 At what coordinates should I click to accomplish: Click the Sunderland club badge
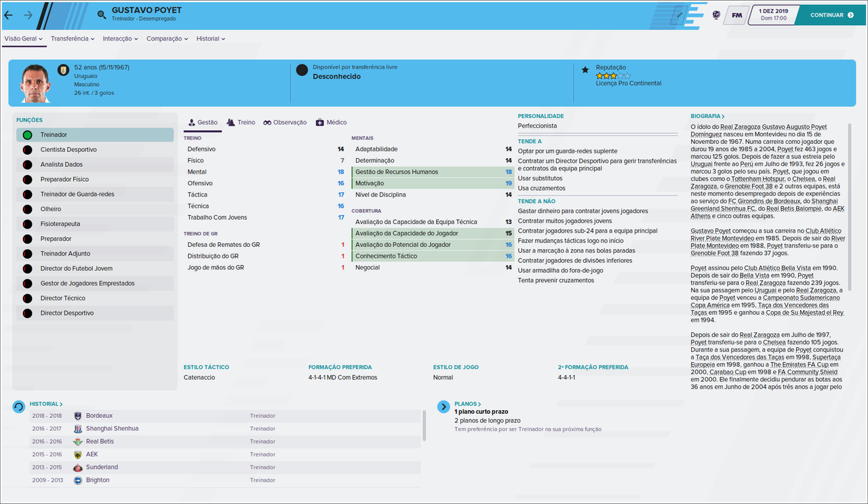coord(77,467)
